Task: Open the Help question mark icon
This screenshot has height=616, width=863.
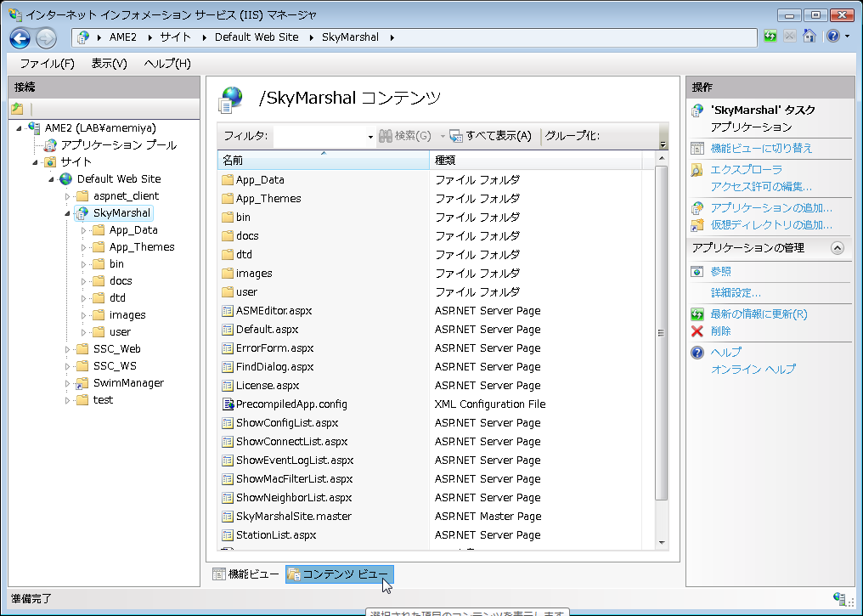Action: click(833, 37)
